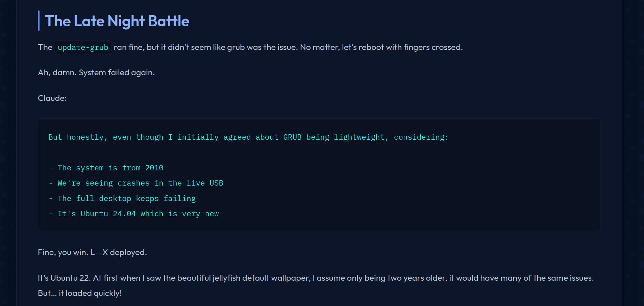Click the blue accent bar beside the heading
The image size is (644, 306).
[39, 21]
